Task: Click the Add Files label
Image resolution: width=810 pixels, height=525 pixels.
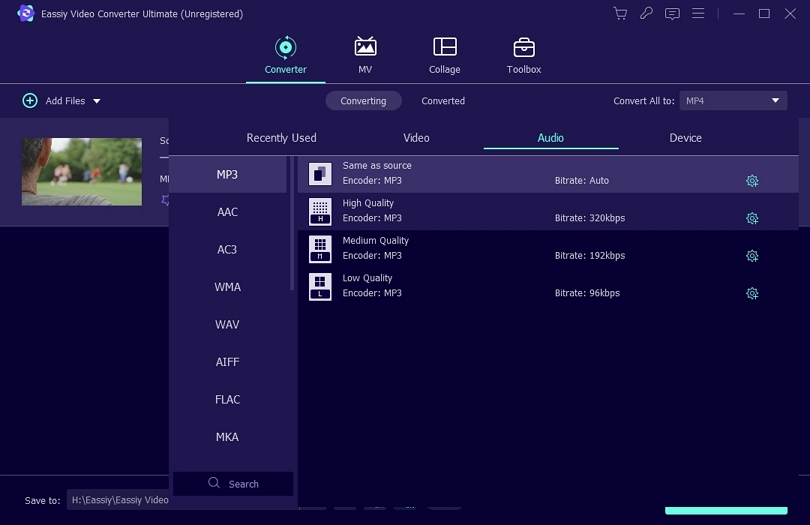Action: tap(65, 101)
